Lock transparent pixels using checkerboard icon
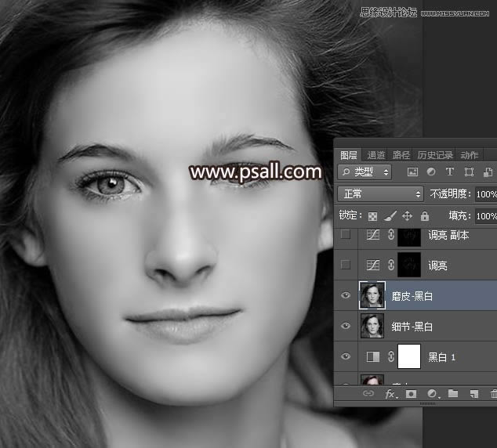Image resolution: width=497 pixels, height=448 pixels. [x=373, y=216]
